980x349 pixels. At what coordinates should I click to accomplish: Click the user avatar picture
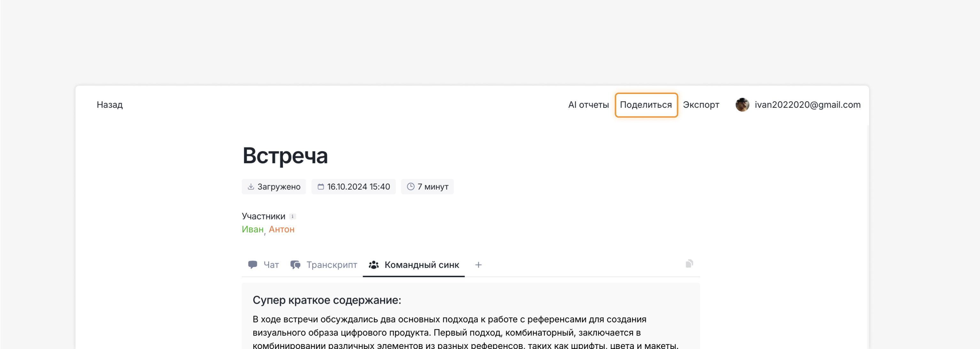coord(742,105)
